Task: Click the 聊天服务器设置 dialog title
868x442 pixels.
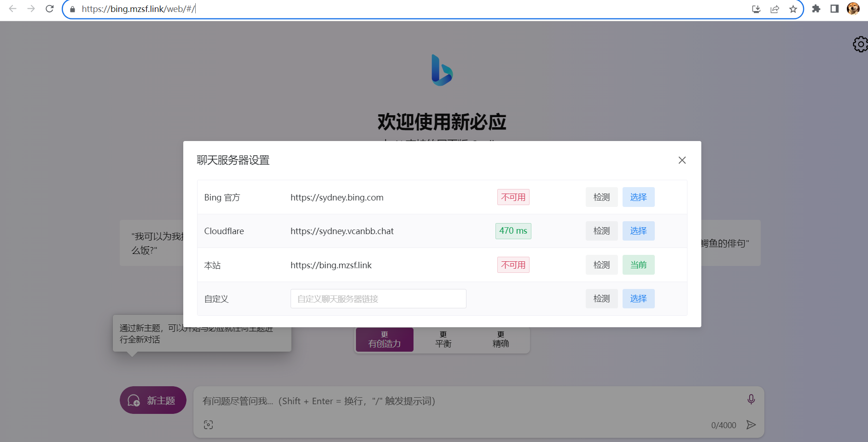Action: click(x=233, y=160)
